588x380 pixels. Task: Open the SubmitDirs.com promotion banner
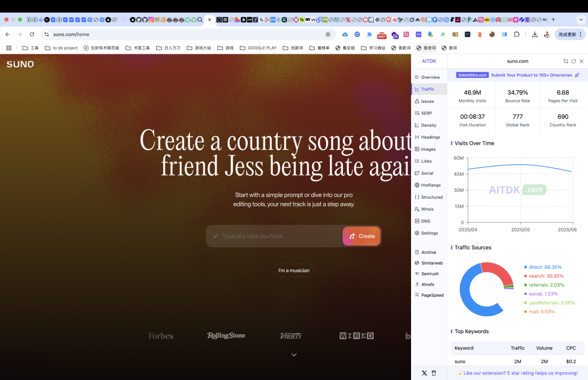click(518, 75)
